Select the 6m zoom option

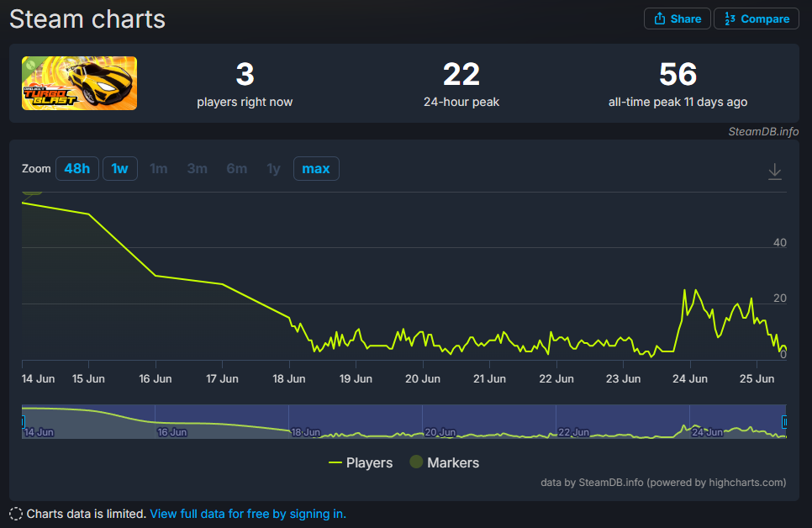click(237, 168)
